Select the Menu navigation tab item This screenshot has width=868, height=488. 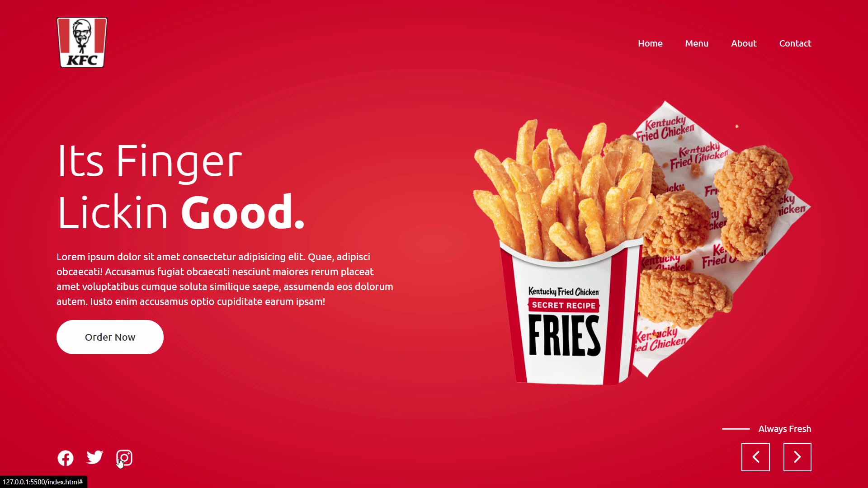click(x=697, y=43)
